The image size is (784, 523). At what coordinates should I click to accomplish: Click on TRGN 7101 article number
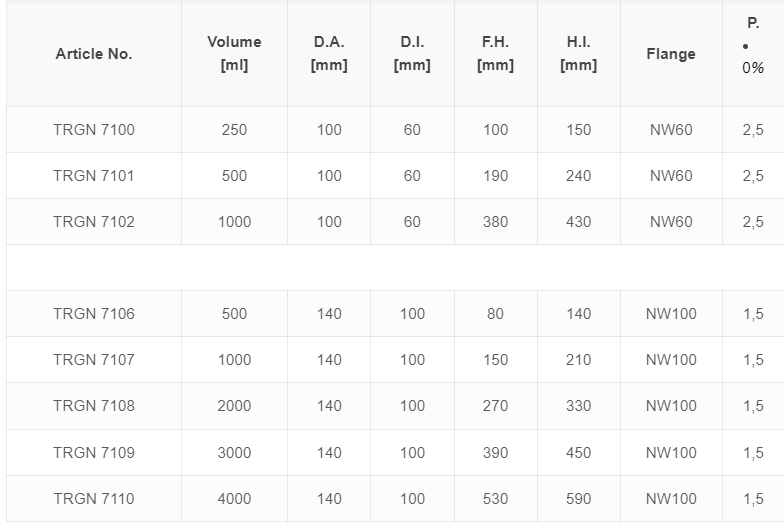tap(94, 176)
